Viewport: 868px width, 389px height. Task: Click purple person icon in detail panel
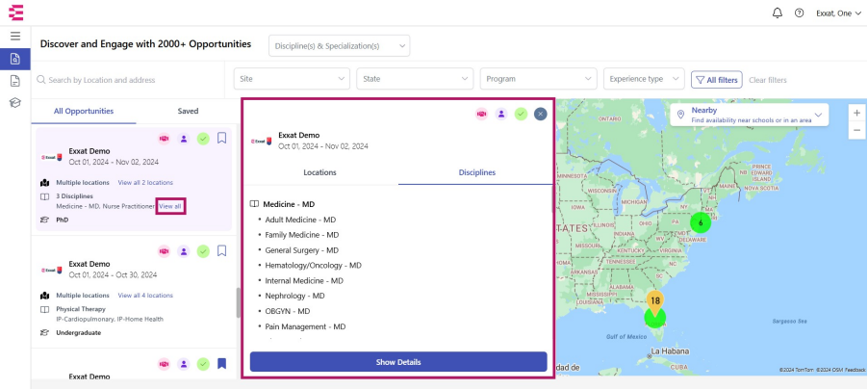[501, 114]
